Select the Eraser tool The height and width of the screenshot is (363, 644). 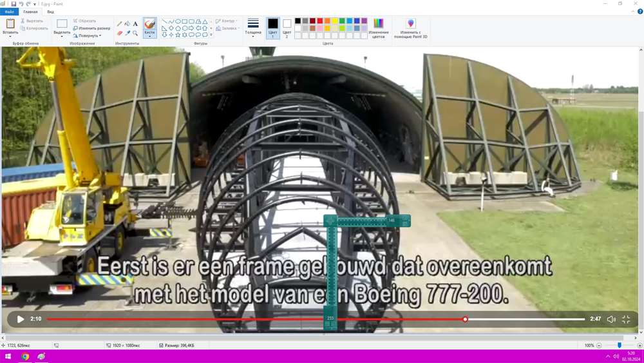point(120,33)
